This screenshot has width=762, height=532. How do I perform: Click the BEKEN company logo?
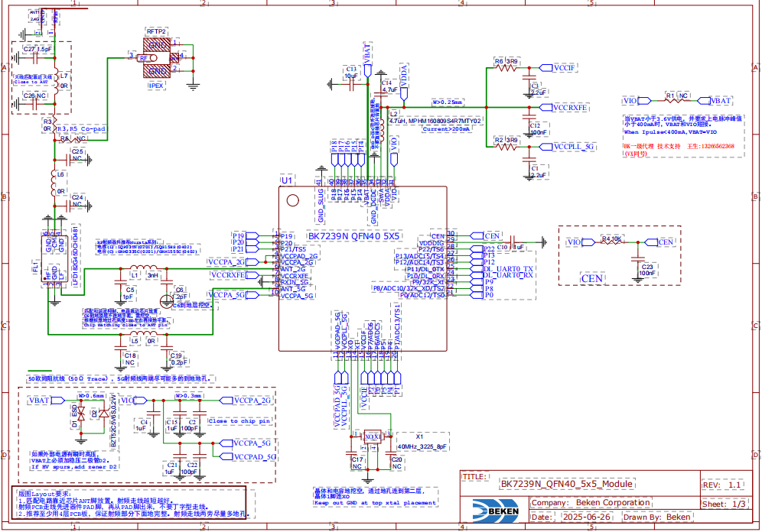496,510
